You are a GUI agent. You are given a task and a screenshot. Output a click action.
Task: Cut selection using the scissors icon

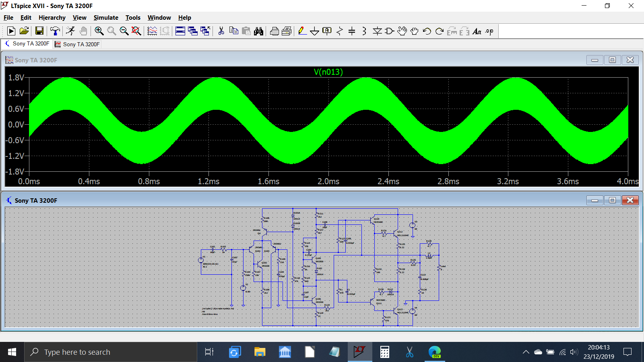point(221,31)
